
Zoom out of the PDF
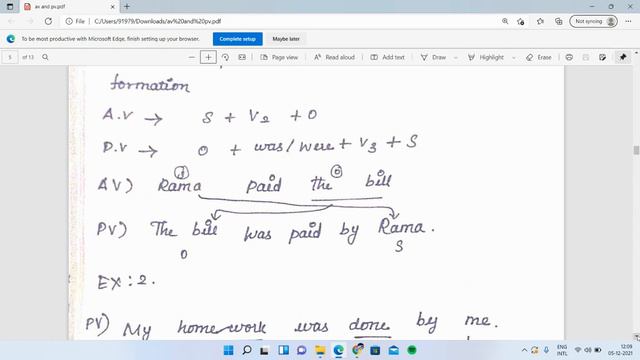point(191,57)
